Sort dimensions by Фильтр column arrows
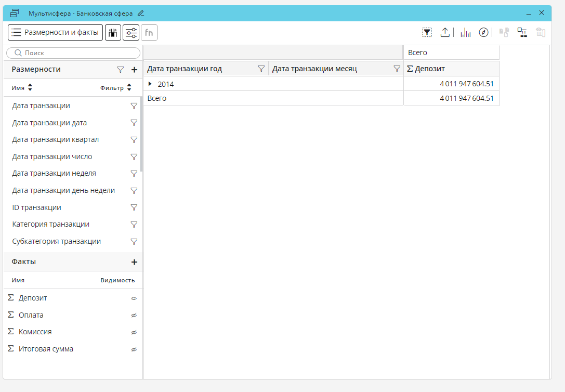This screenshot has height=392, width=565. tap(129, 88)
